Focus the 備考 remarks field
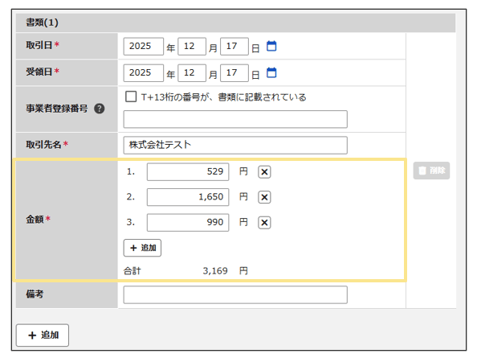The height and width of the screenshot is (362, 477). pos(235,295)
